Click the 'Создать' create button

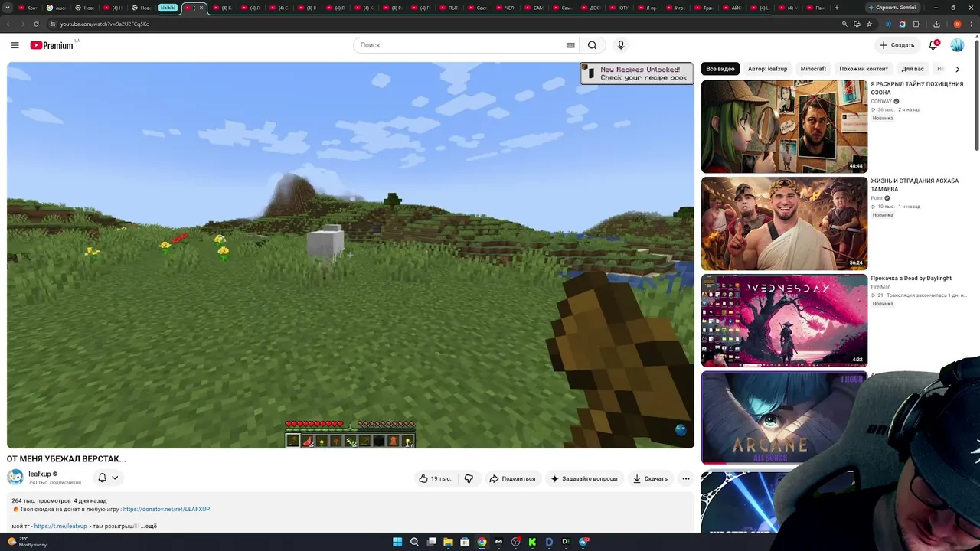(x=897, y=45)
